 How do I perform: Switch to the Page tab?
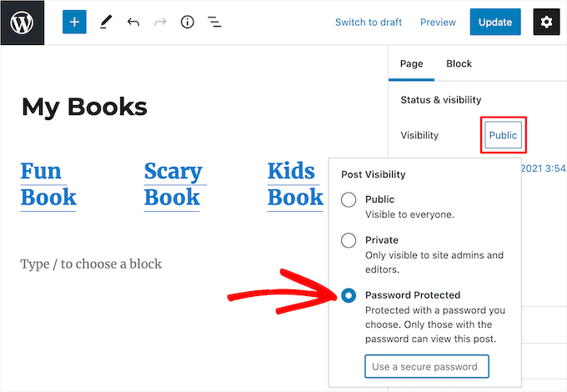[x=412, y=63]
